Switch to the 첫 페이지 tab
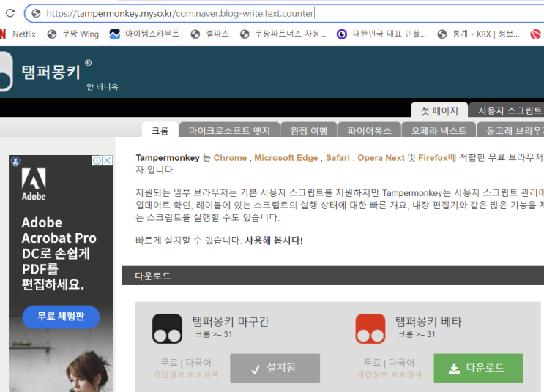 [439, 110]
